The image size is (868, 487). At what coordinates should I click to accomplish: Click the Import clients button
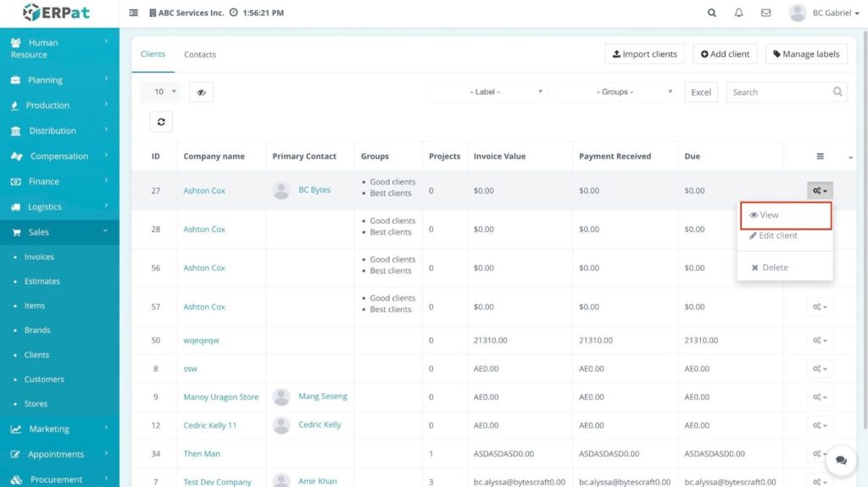[x=644, y=54]
